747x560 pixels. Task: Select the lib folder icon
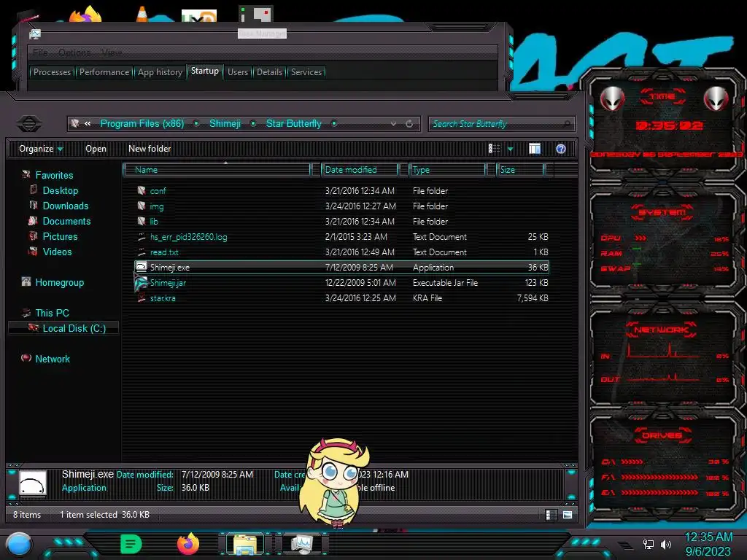pos(142,221)
